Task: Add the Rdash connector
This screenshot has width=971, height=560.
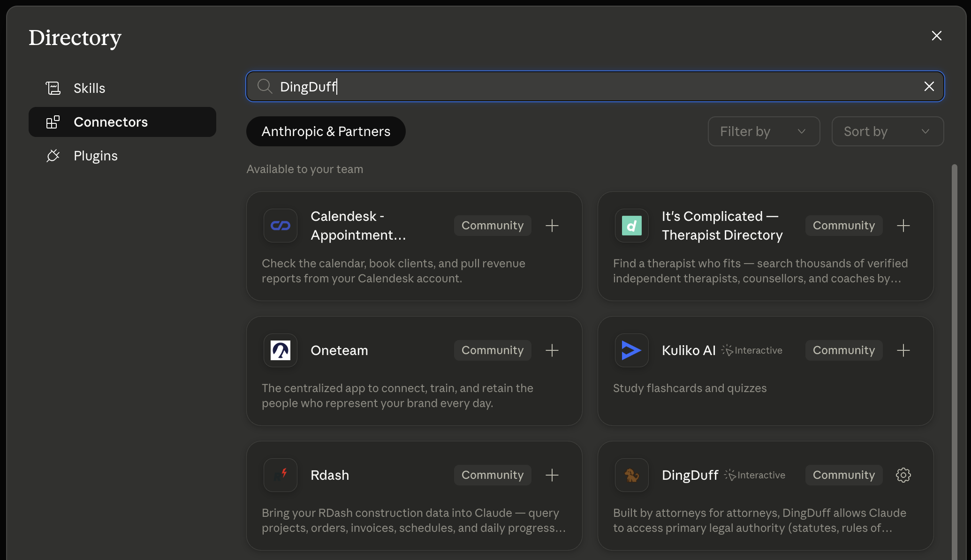Action: click(x=552, y=475)
